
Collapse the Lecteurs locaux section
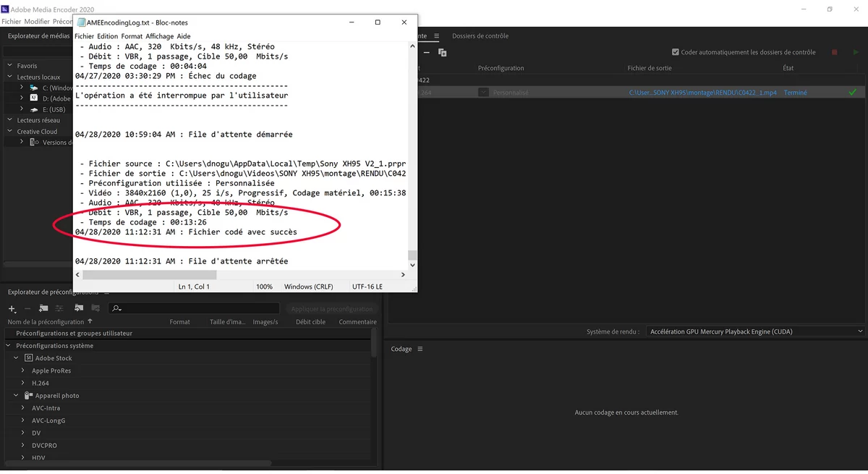[10, 77]
